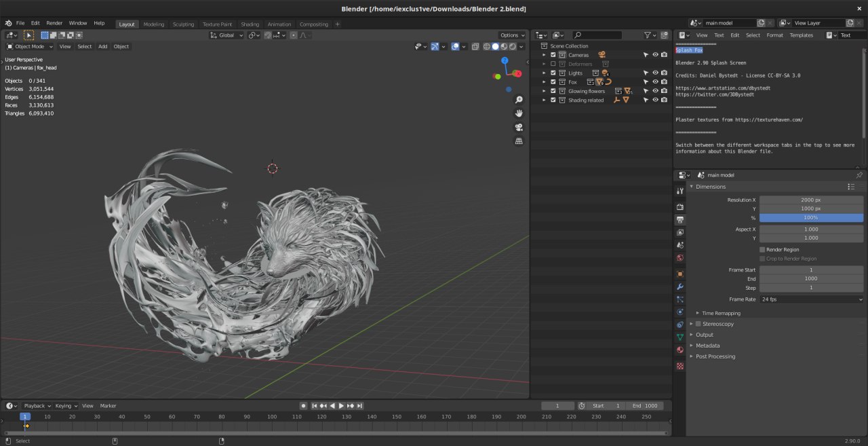Open the Object Constraint properties tab
Viewport: 868px width, 446px height.
tap(680, 324)
